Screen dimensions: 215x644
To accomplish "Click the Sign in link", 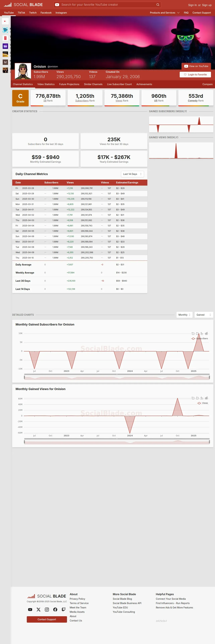I will [x=192, y=5].
